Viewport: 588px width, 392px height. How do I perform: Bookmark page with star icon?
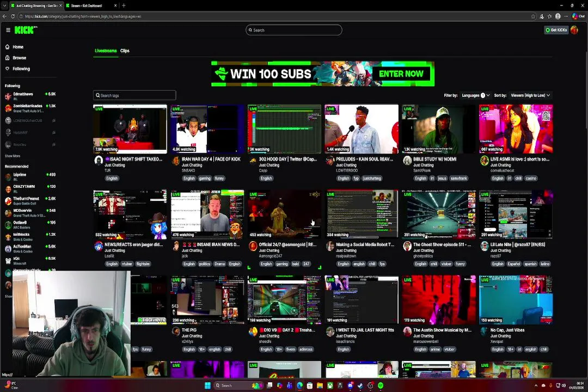click(x=533, y=16)
